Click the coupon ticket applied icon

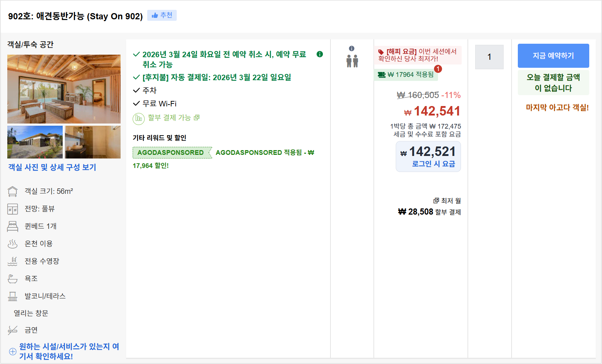point(382,75)
